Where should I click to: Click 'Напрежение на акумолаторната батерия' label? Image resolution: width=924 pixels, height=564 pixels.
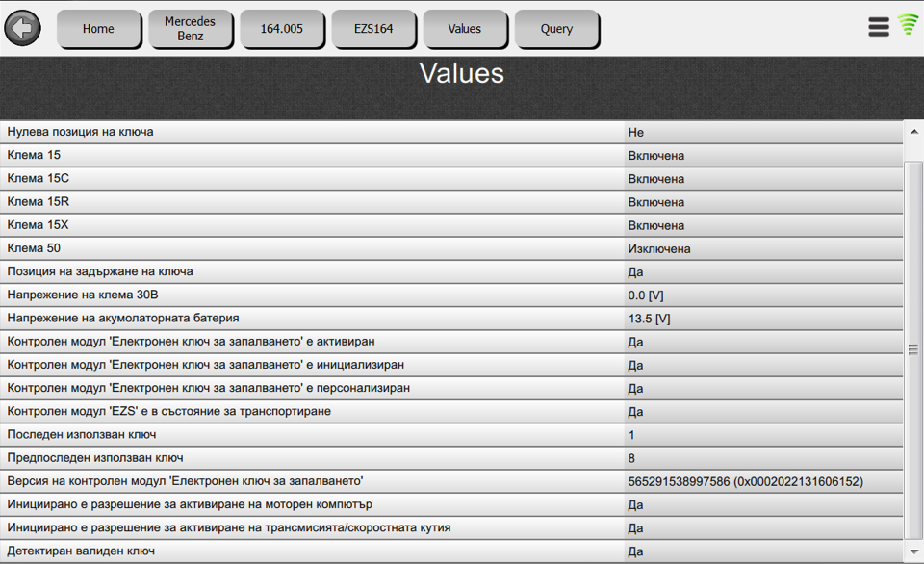tap(123, 319)
